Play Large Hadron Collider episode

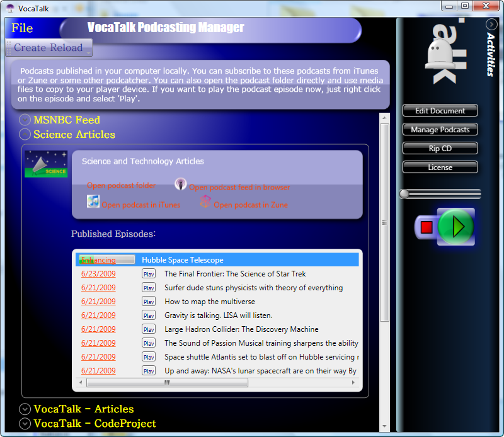[x=149, y=329]
